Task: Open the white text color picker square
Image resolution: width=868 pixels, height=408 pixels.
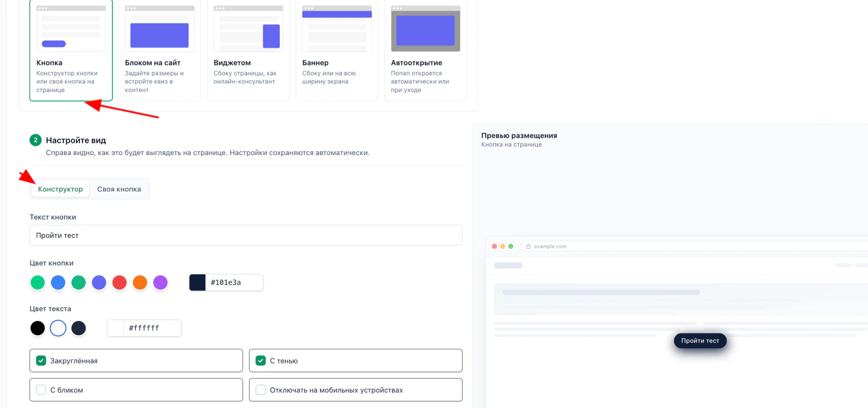Action: [x=116, y=328]
